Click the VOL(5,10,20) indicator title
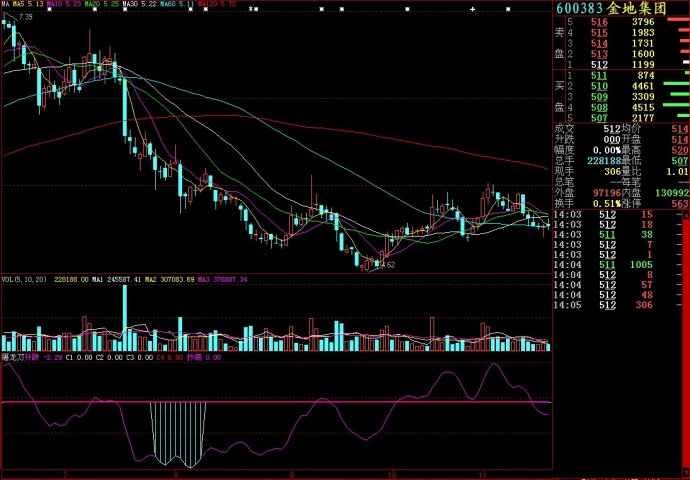Image resolution: width=690 pixels, height=480 pixels. point(24,279)
